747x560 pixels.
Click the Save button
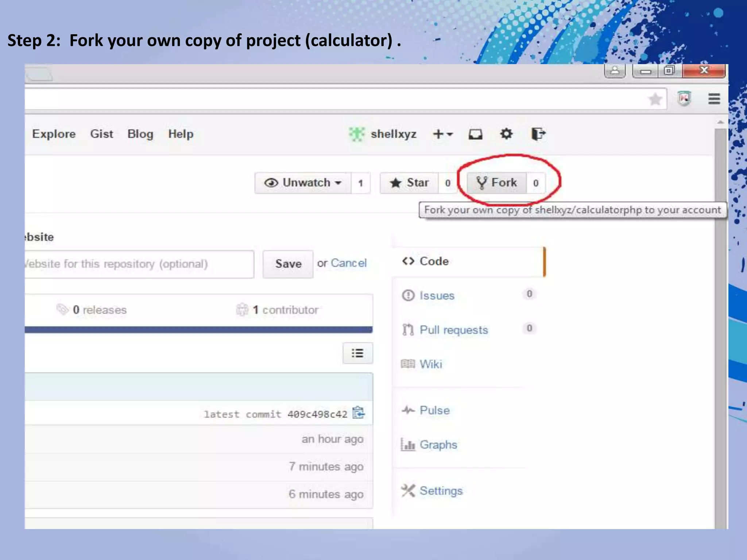tap(288, 264)
